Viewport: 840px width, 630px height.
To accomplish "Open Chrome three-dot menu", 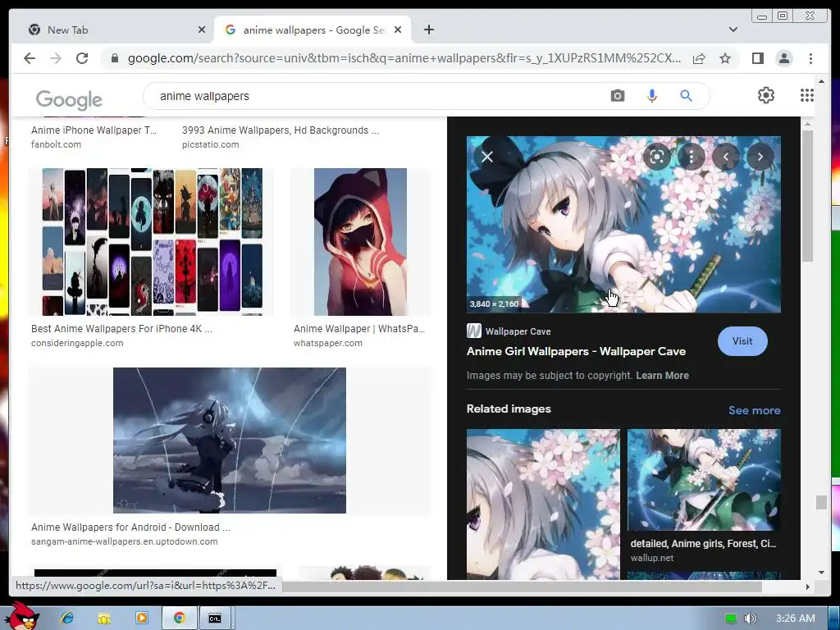I will pos(810,58).
